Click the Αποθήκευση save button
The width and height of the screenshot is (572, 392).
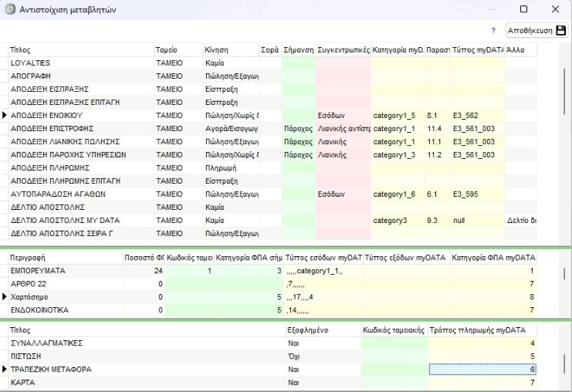point(536,30)
